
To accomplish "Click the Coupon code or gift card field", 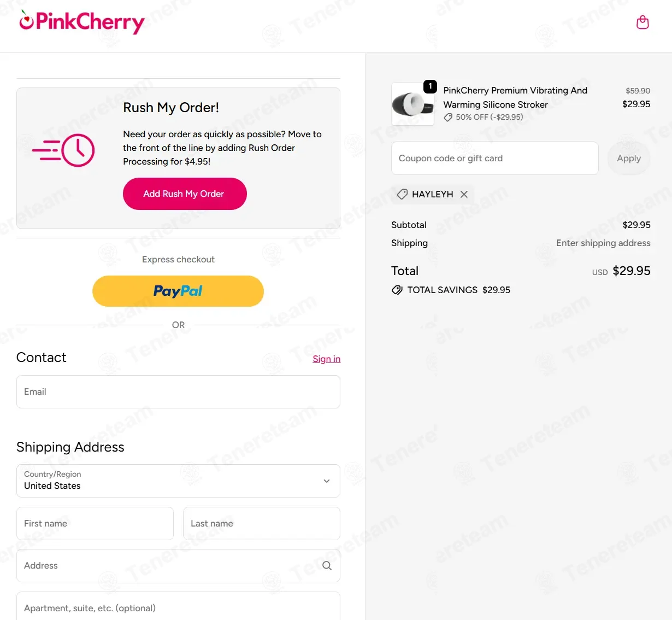I will click(x=494, y=159).
